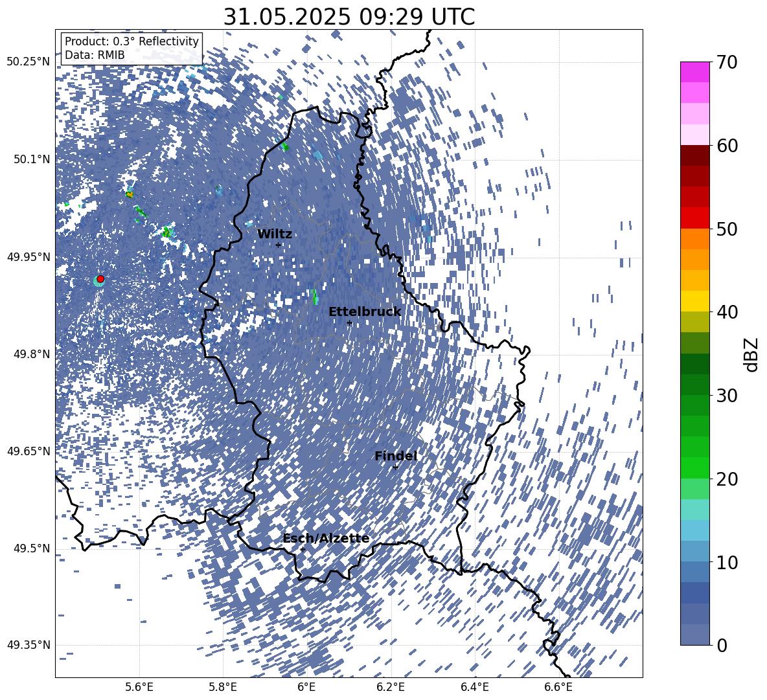Click the 6.4°E longitude label
Viewport: 767px width, 700px height.
[x=474, y=687]
